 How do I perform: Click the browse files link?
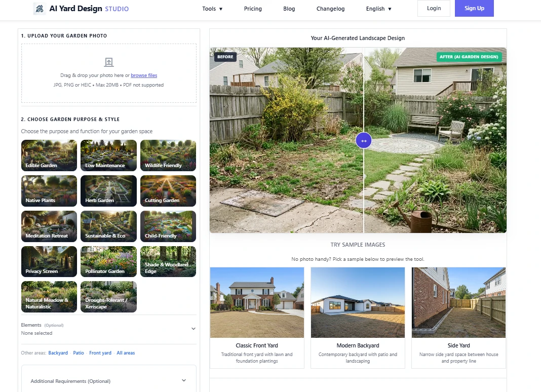(x=144, y=75)
